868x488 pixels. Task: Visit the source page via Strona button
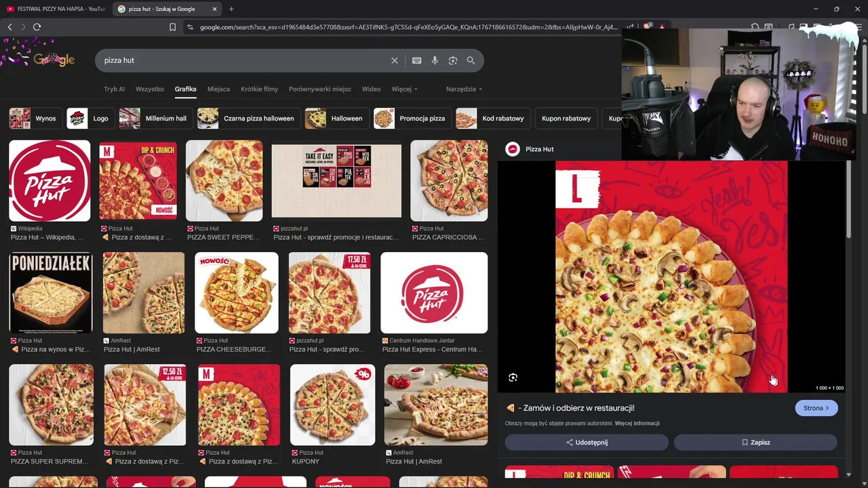tap(816, 408)
